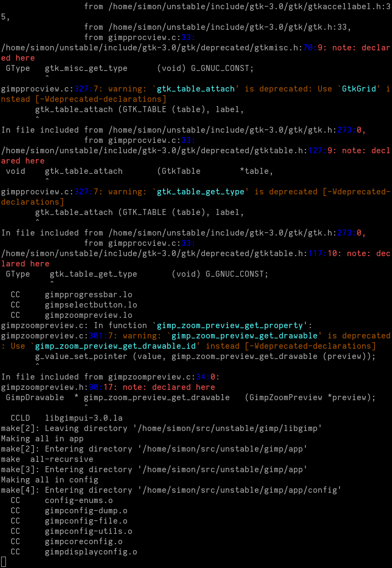Click 'gimpzoompreview.h:90:17: note: declared here'
The height and width of the screenshot is (568, 392).
108,387
